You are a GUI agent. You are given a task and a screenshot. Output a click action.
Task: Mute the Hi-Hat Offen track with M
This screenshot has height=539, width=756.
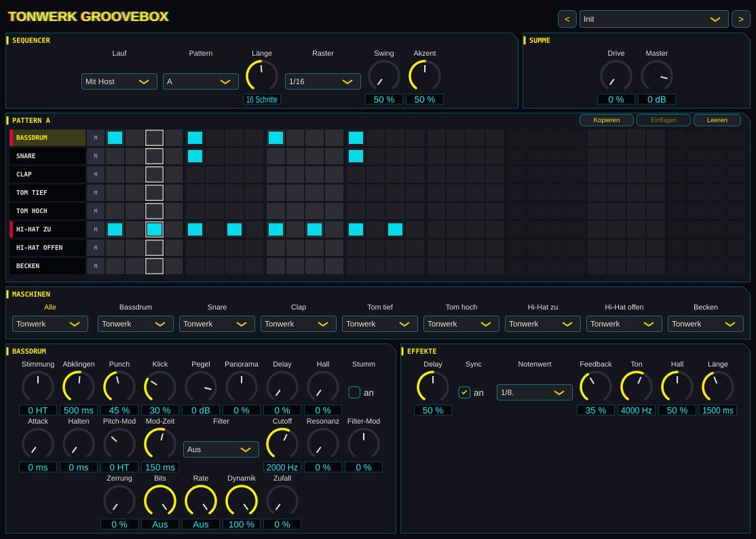pos(96,248)
